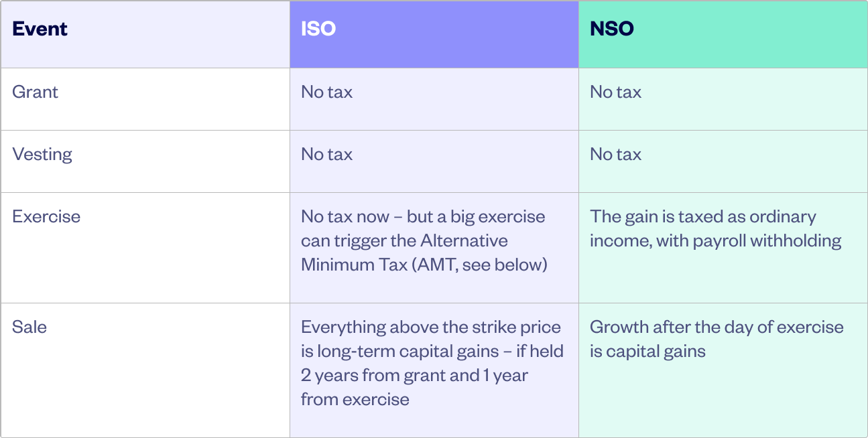
Task: Click ISO Sale cell about long-term capital gains
Action: coord(434,370)
